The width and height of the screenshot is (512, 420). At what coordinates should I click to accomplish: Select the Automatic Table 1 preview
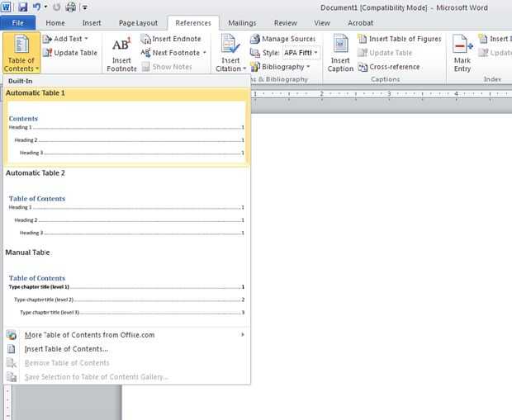126,126
